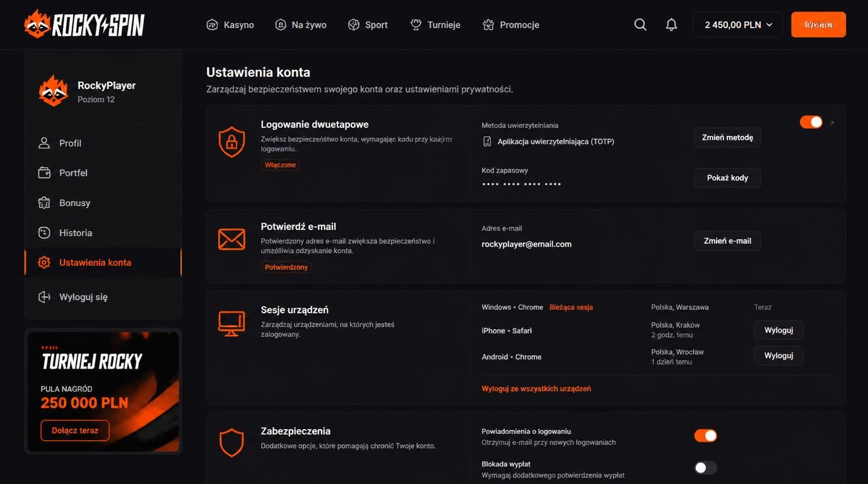Toggle two-step login switch off
Viewport: 868px width, 484px height.
811,122
